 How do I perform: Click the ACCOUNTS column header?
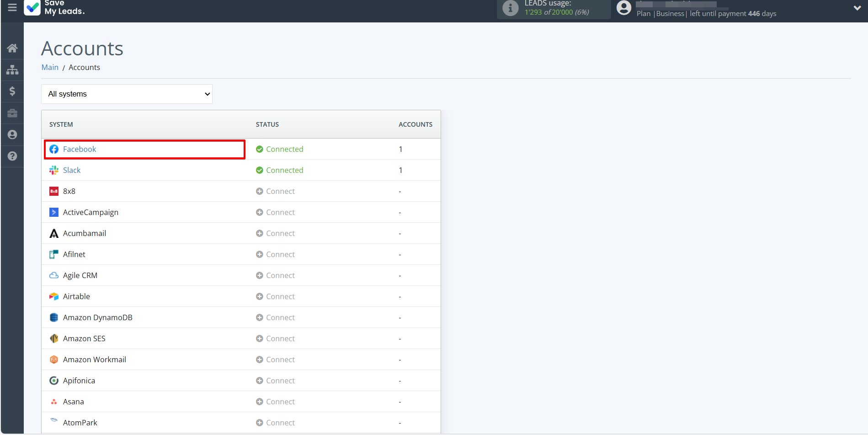click(415, 124)
